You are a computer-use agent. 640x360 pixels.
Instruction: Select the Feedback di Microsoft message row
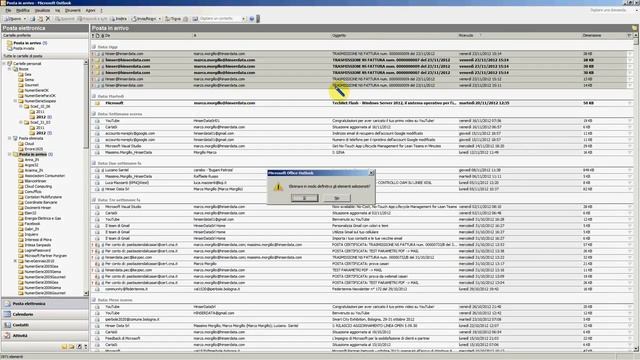coord(362,338)
